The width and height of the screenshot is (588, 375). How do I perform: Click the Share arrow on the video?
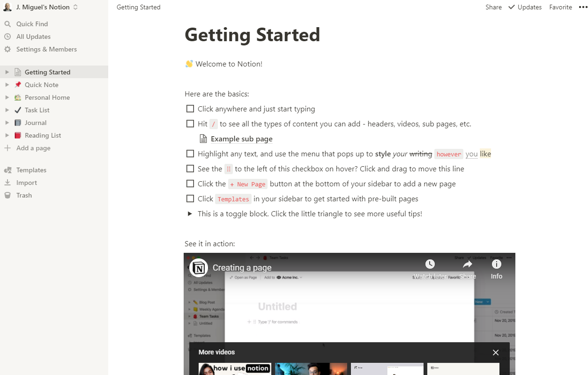tap(468, 264)
